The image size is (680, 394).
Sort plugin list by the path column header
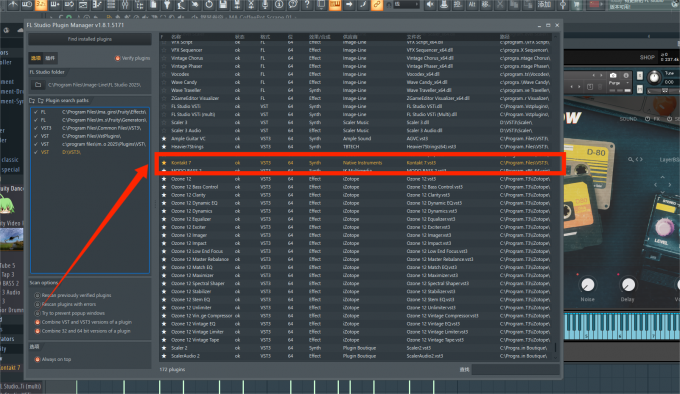504,37
